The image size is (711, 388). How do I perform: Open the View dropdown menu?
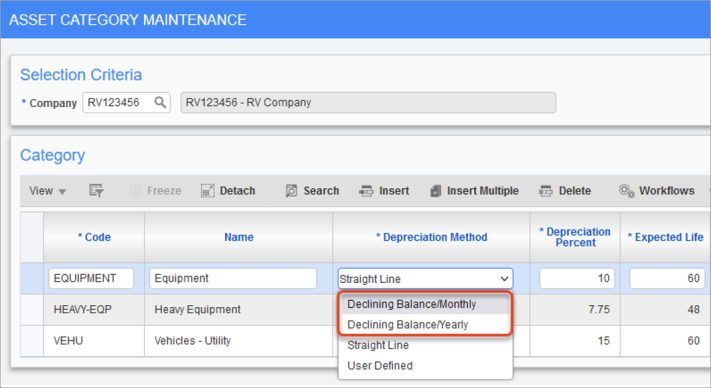tap(48, 191)
